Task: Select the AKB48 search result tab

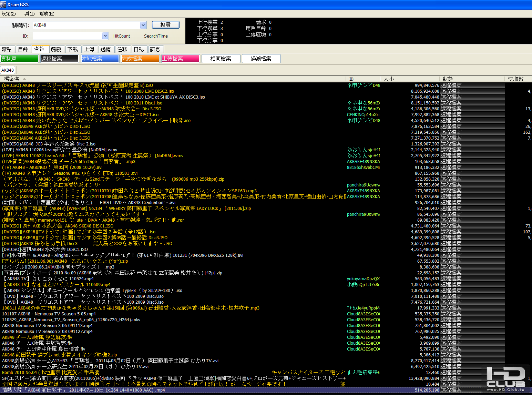Action: click(x=8, y=70)
